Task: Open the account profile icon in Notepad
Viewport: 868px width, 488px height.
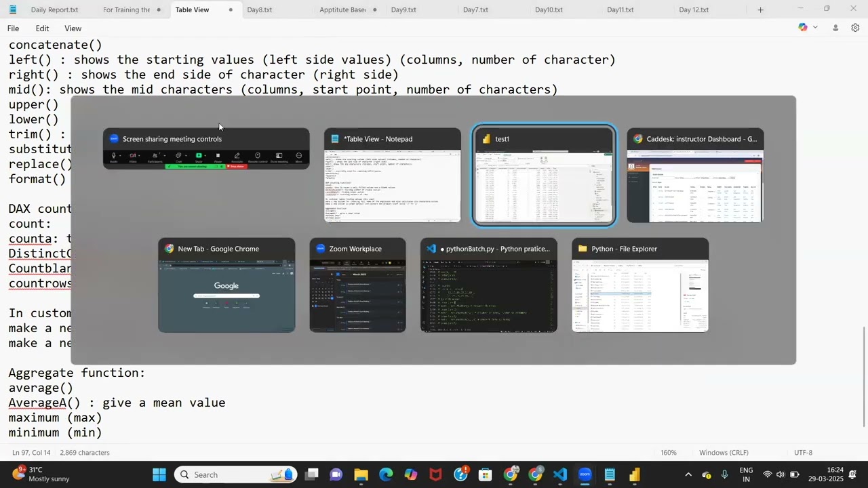Action: (835, 28)
